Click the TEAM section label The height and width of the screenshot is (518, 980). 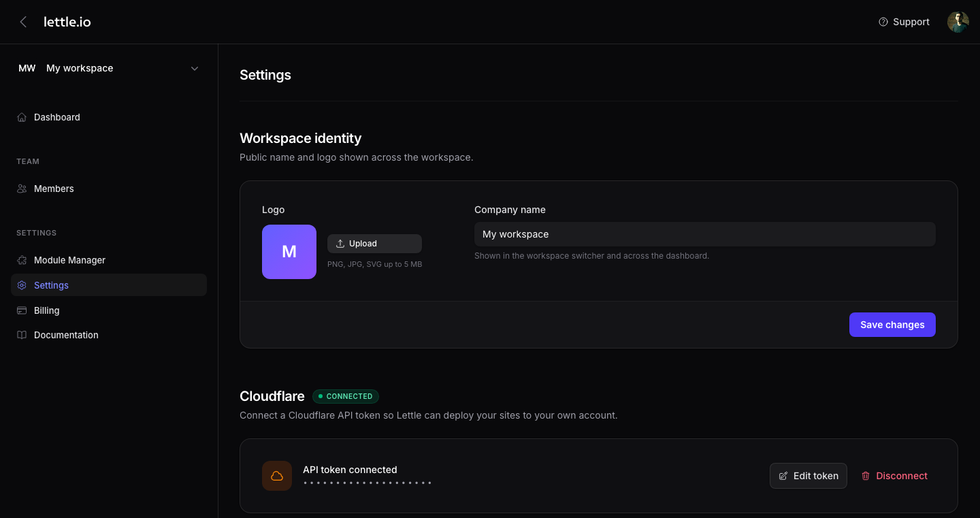pos(28,161)
